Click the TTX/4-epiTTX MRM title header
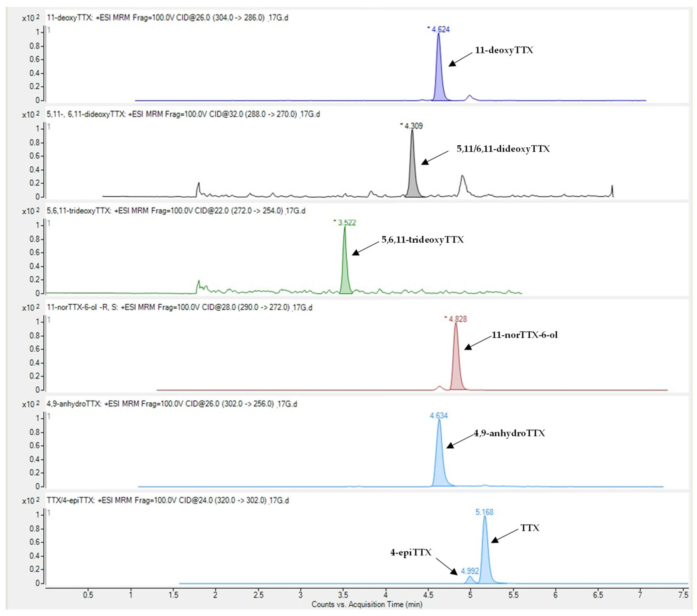This screenshot has height=616, width=697. [168, 501]
